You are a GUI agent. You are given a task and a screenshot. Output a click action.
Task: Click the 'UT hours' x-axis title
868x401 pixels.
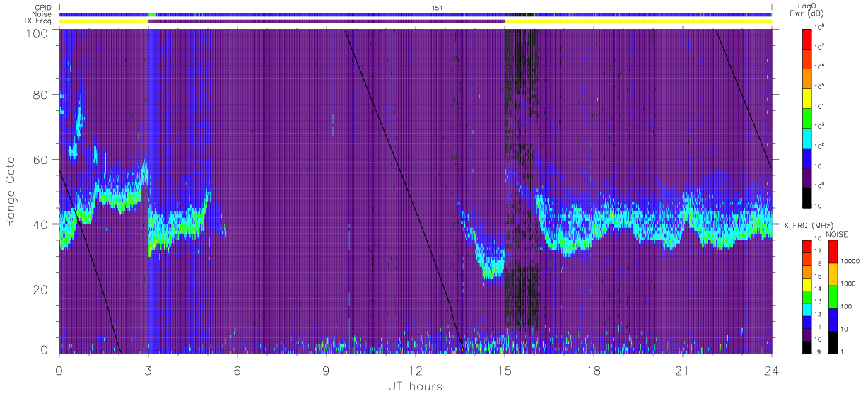point(414,387)
